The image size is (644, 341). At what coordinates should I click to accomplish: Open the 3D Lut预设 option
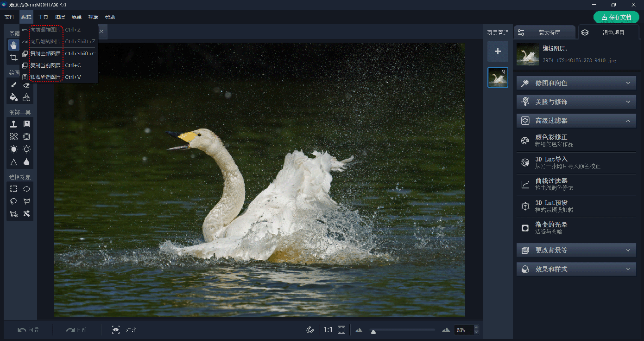click(x=576, y=206)
